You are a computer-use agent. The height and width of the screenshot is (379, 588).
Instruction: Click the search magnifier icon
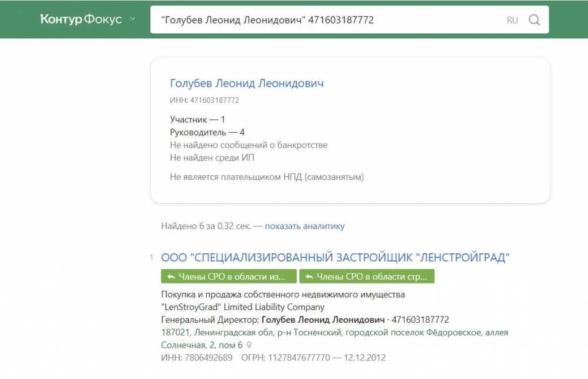(535, 20)
